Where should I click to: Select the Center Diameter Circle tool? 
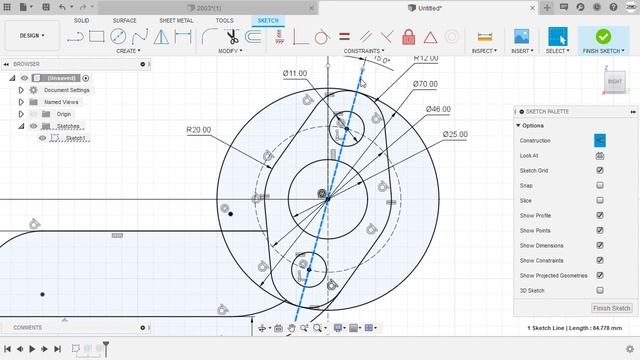118,37
